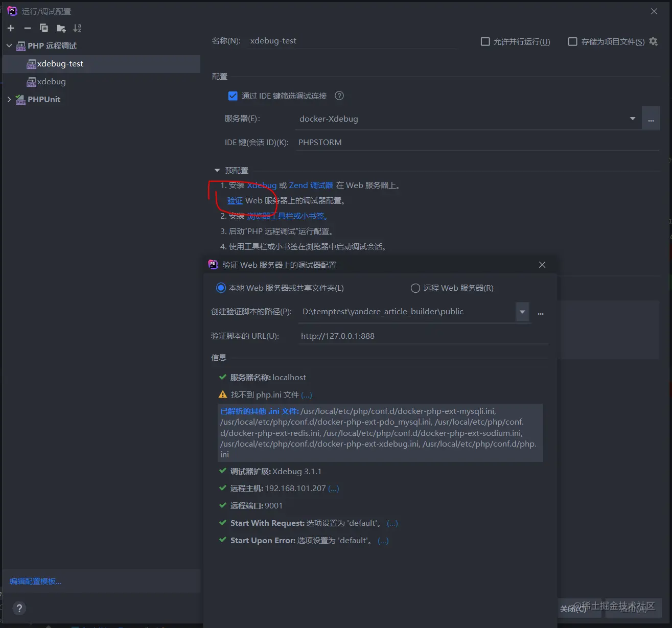Move configuration into a new folder
The height and width of the screenshot is (628, 672).
click(x=61, y=28)
